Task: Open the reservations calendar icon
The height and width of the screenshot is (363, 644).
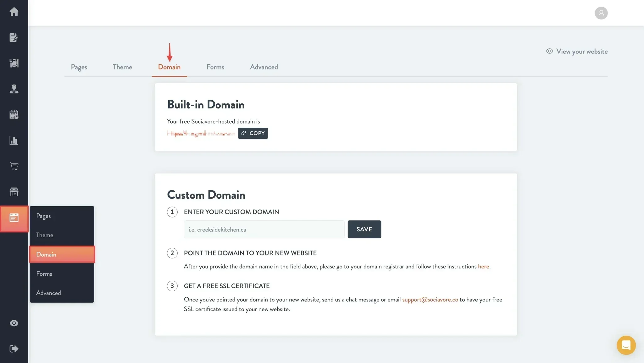Action: pyautogui.click(x=14, y=115)
